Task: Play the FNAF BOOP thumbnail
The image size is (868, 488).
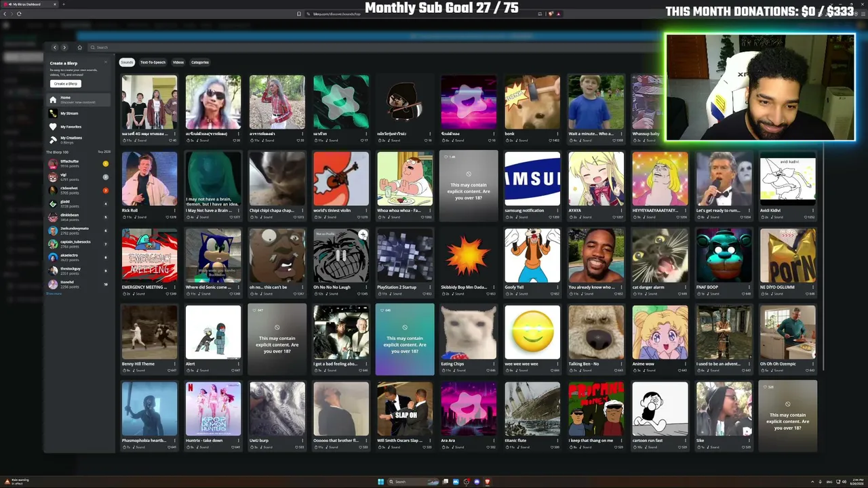Action: pos(724,255)
